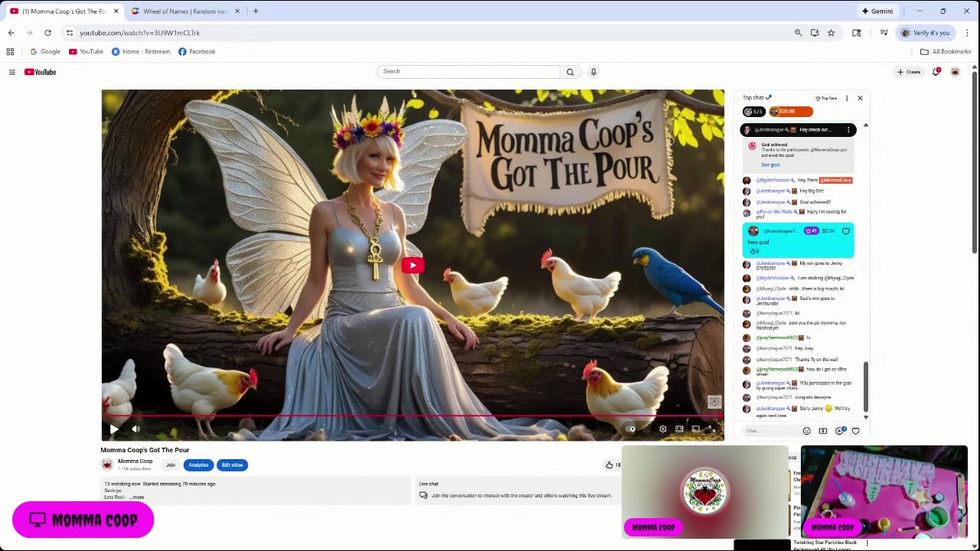Image resolution: width=980 pixels, height=551 pixels.
Task: Open the 5/5 goal chip in chat
Action: click(x=753, y=112)
